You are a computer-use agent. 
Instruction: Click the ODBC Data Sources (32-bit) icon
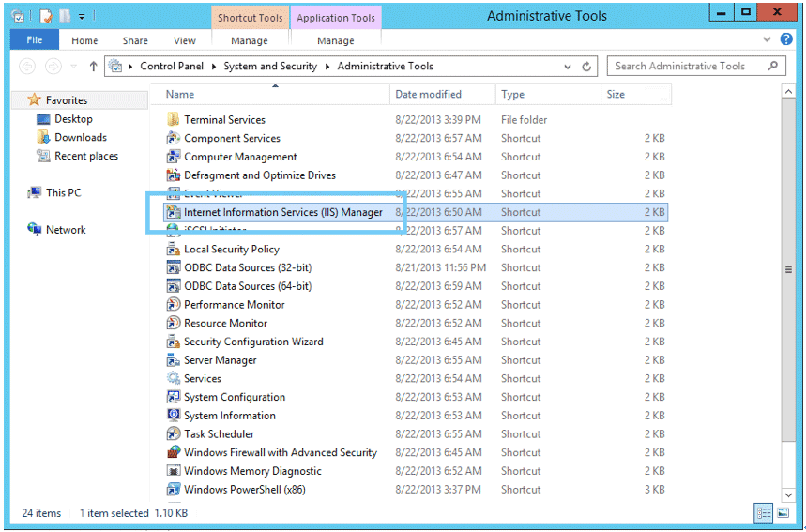point(174,267)
